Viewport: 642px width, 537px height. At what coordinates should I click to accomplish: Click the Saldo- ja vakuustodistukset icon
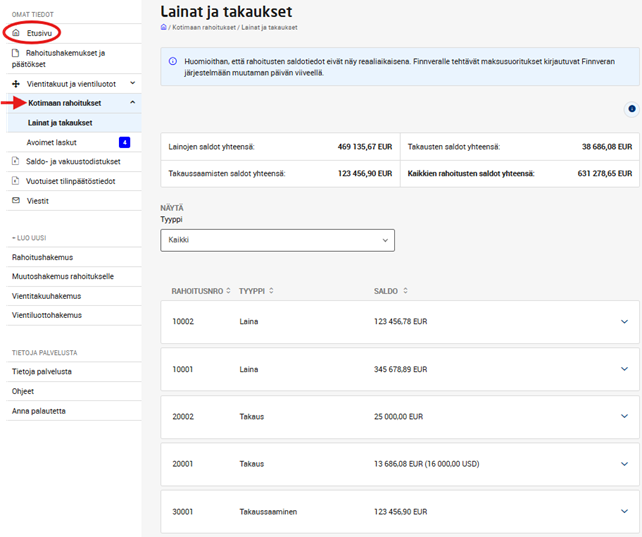[x=15, y=161]
